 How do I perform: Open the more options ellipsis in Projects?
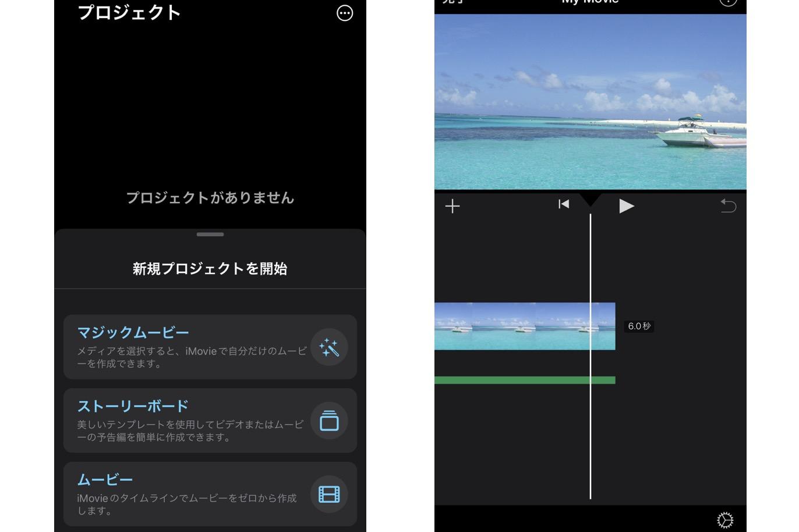coord(345,13)
